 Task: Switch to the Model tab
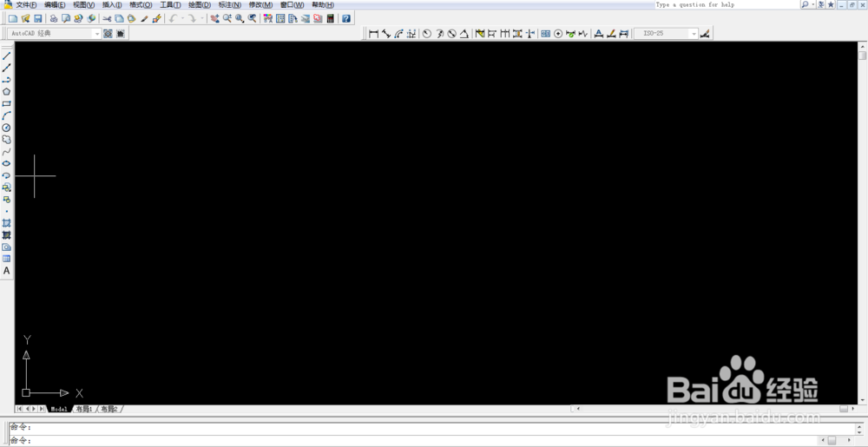coord(59,410)
